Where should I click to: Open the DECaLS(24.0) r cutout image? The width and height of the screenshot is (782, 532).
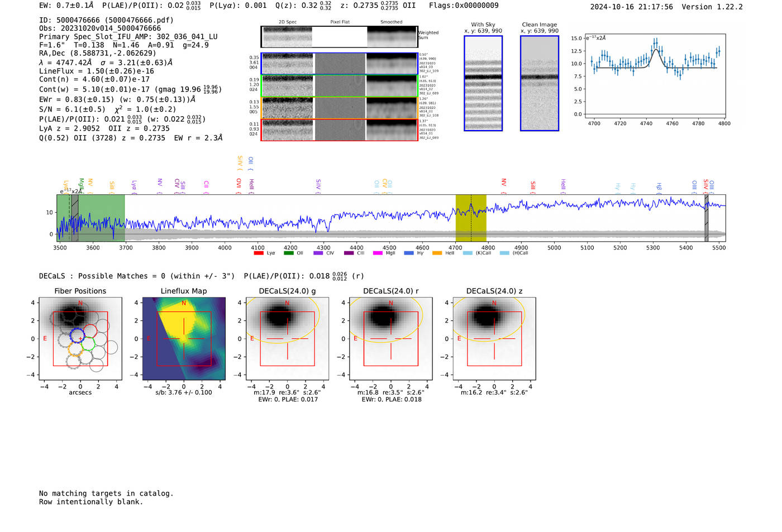click(390, 339)
